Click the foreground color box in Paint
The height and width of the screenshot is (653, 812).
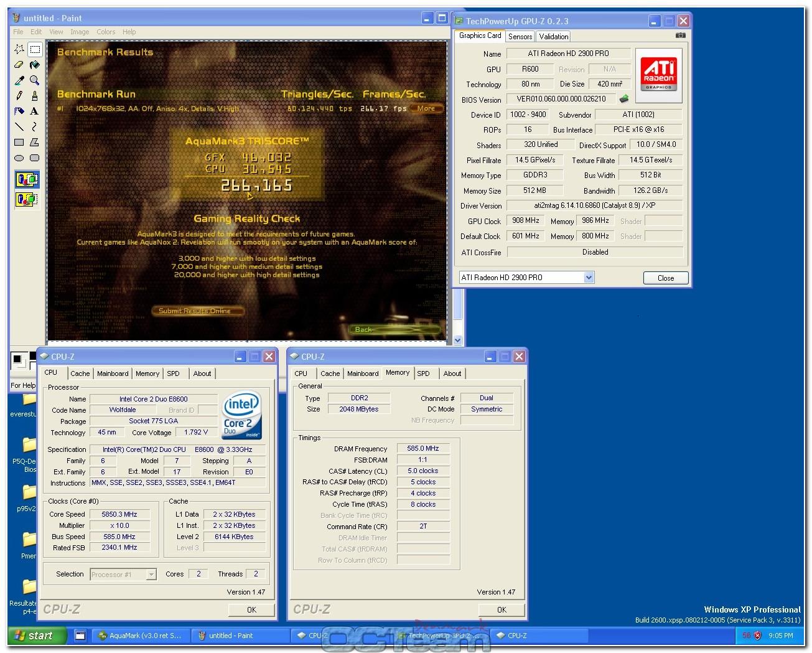tap(17, 359)
